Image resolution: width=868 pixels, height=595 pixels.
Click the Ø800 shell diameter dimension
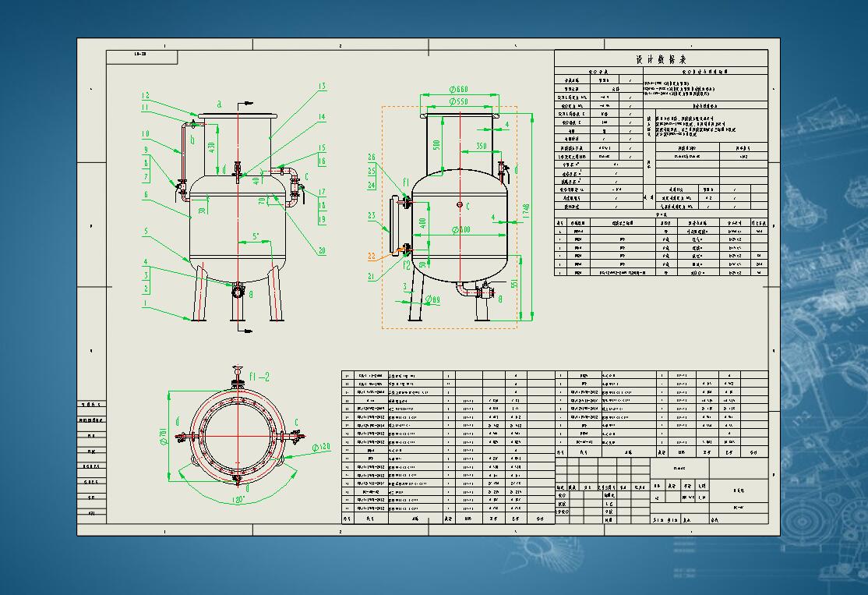click(x=461, y=230)
